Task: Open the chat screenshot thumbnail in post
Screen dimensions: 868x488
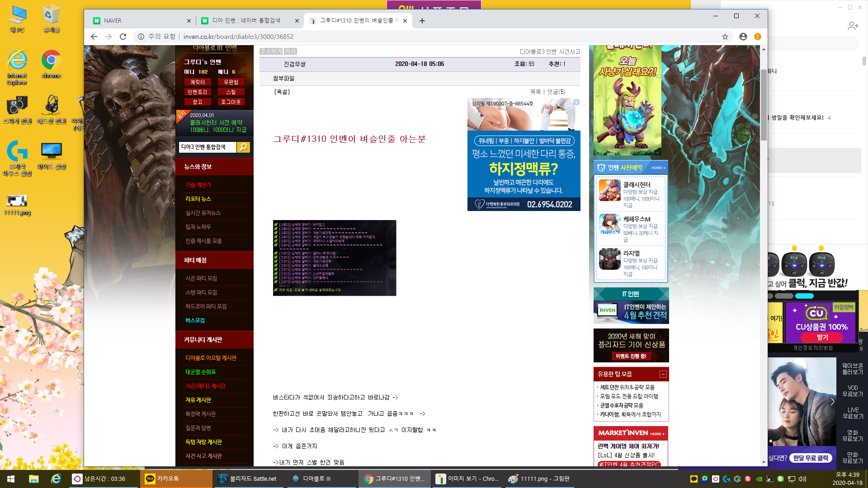Action: pos(335,258)
